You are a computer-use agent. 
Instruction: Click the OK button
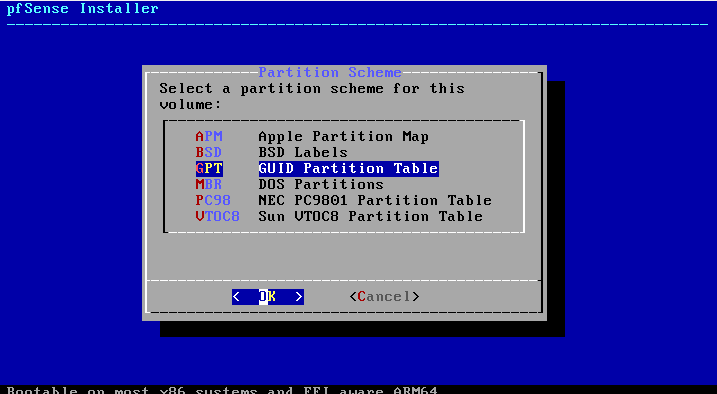(268, 297)
